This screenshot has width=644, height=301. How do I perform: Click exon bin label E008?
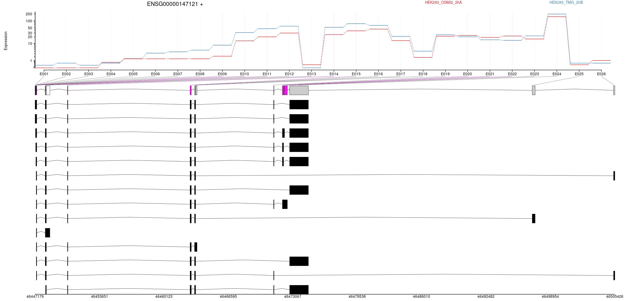[200, 74]
